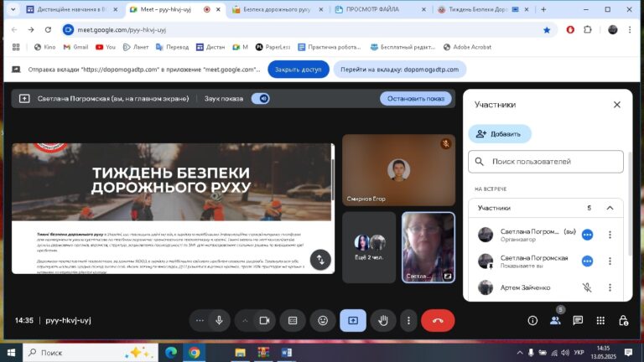Click the shared presentation preview
644x362 pixels.
(x=173, y=209)
